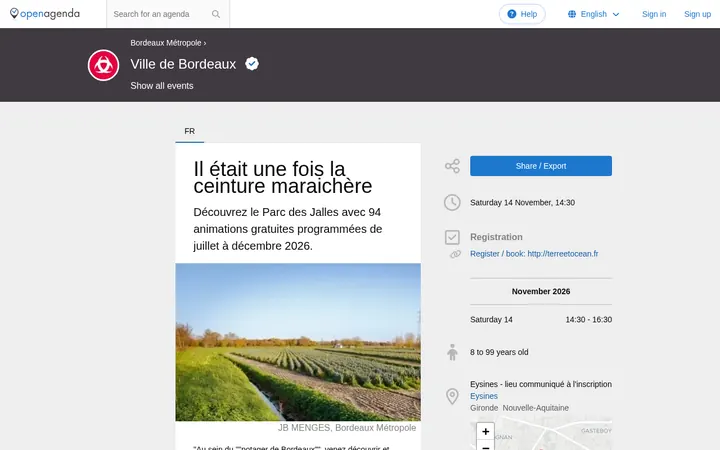This screenshot has width=720, height=450.
Task: Click the search magnifier icon
Action: tap(216, 14)
